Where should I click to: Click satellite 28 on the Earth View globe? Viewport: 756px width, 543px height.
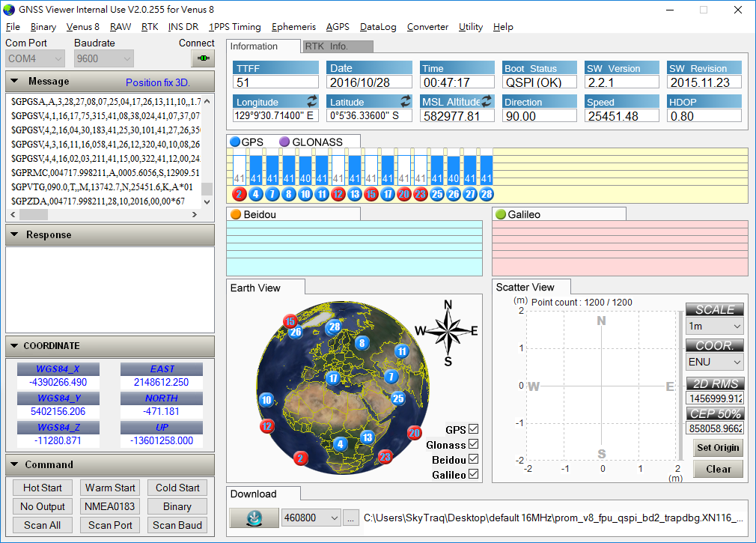pos(334,327)
